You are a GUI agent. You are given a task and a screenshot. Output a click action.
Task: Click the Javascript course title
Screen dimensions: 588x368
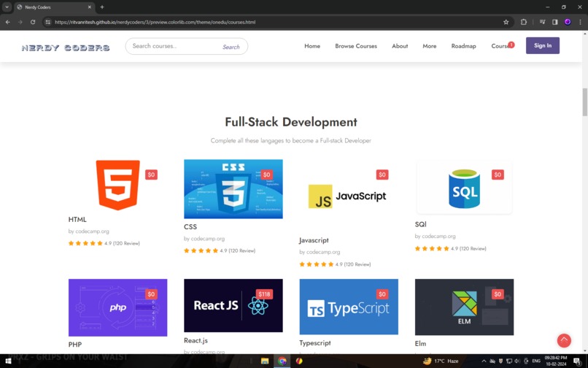pos(314,240)
